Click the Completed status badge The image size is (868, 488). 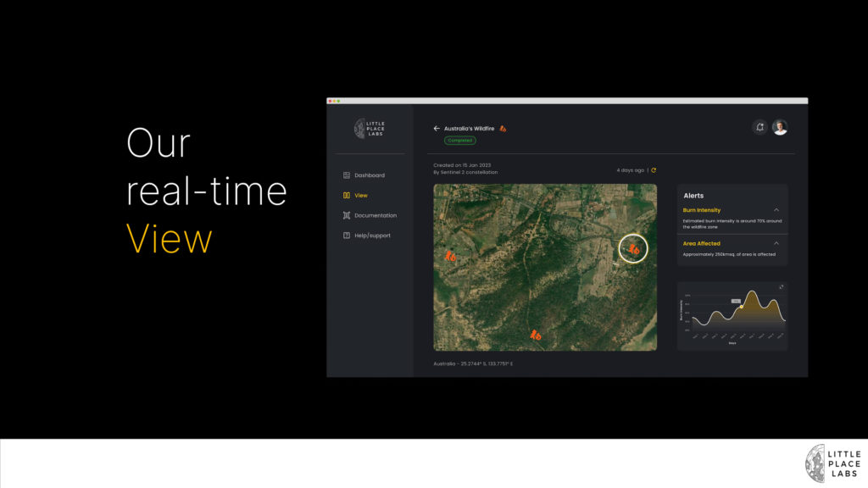(x=460, y=141)
